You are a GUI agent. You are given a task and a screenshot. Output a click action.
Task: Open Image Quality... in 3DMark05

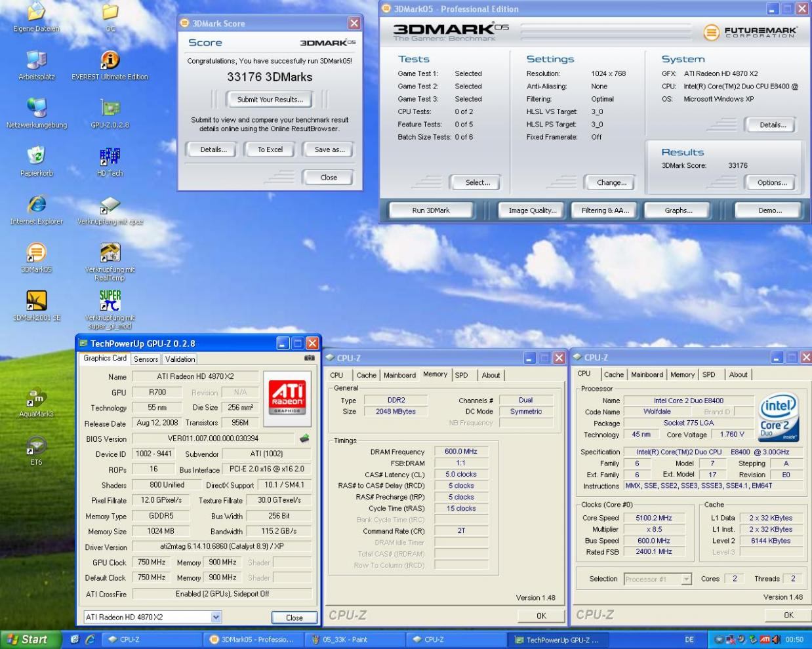pyautogui.click(x=533, y=210)
